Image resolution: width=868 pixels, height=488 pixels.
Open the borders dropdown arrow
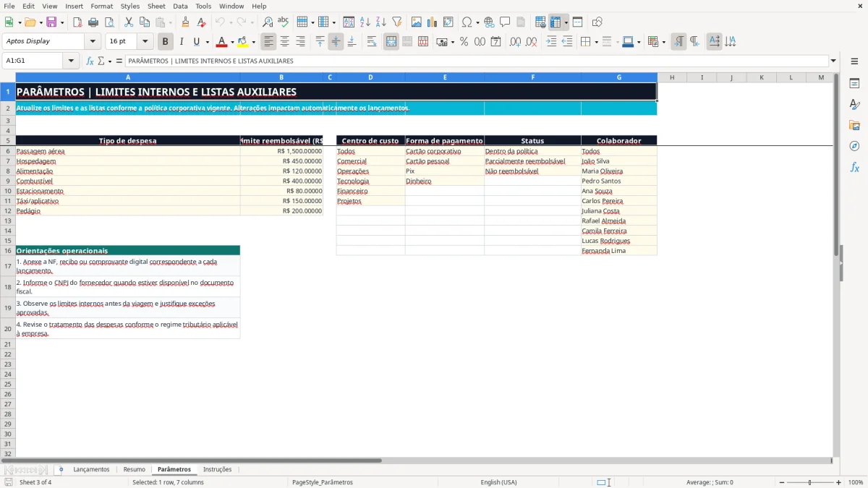click(x=596, y=42)
